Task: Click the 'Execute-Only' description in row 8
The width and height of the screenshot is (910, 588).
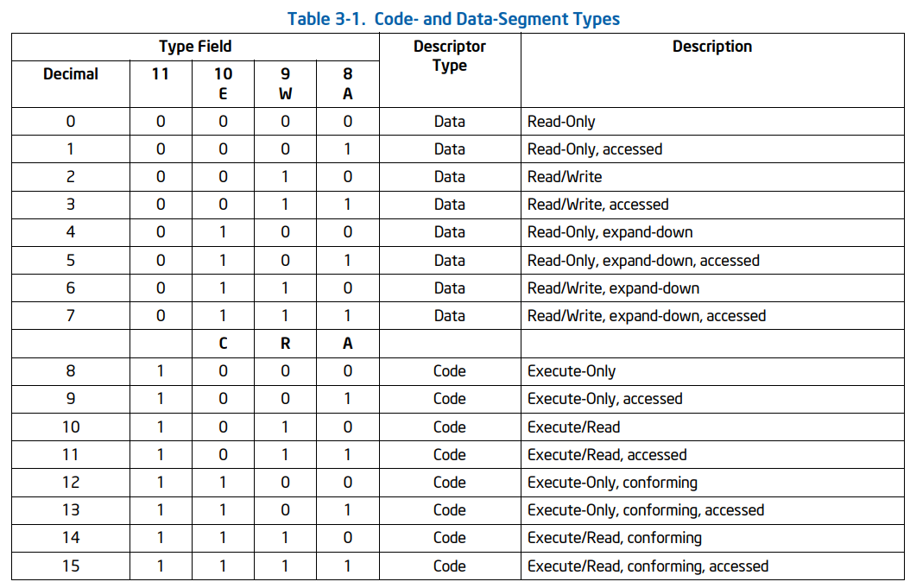Action: click(x=572, y=371)
